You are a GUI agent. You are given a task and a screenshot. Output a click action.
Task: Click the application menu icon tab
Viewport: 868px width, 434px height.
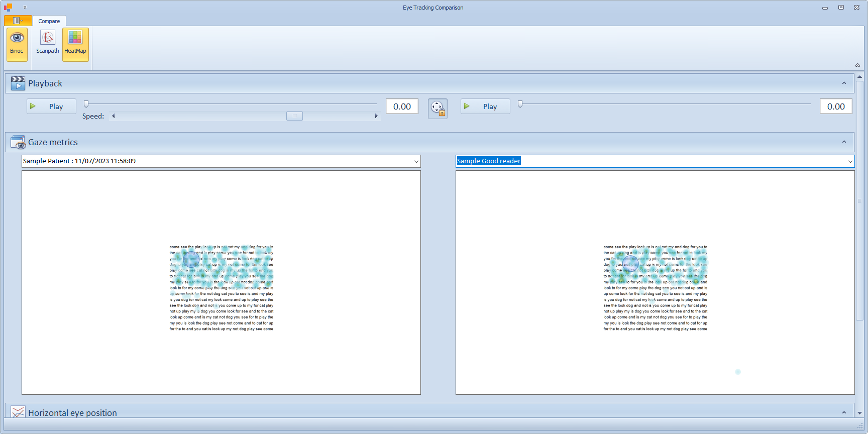tap(18, 21)
